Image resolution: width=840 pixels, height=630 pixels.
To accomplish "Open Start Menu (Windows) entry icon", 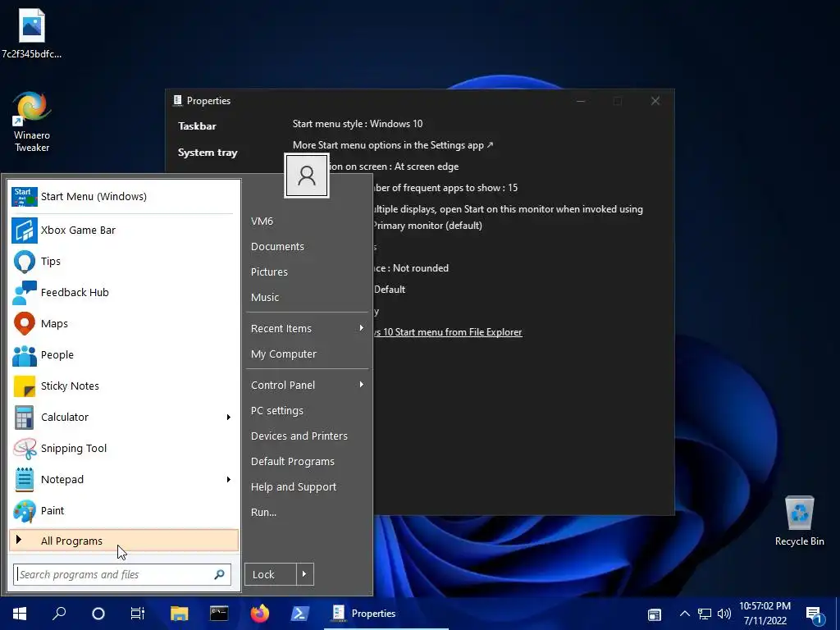I will (x=24, y=197).
